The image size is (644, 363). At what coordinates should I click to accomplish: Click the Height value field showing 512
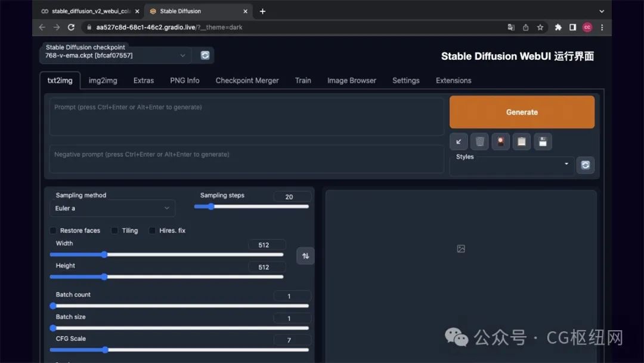[x=267, y=267]
